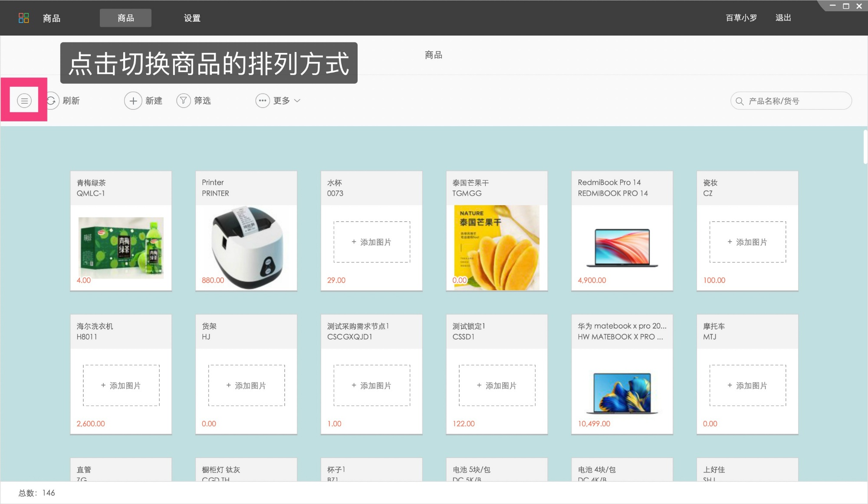Click the magnifier icon in the search box
This screenshot has height=504, width=868.
(x=739, y=100)
